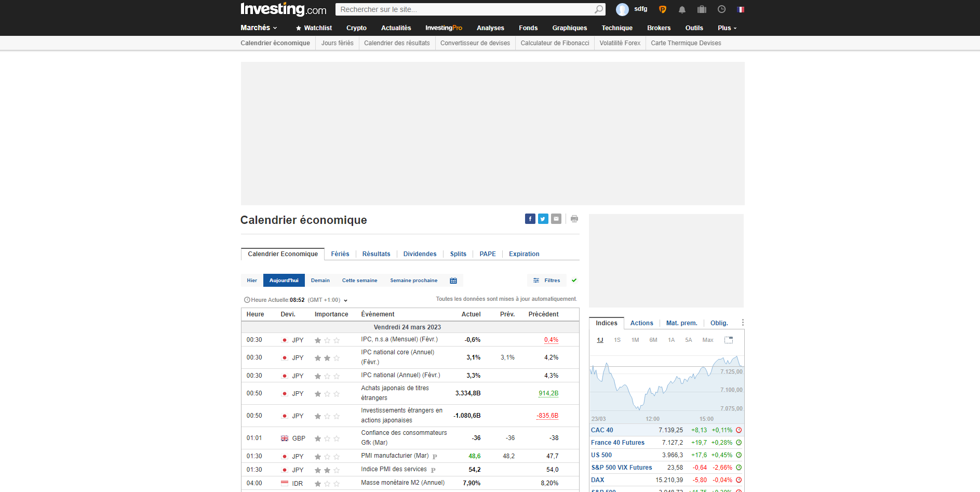Image resolution: width=980 pixels, height=492 pixels.
Task: Select the Oblig. tab
Action: pos(719,323)
